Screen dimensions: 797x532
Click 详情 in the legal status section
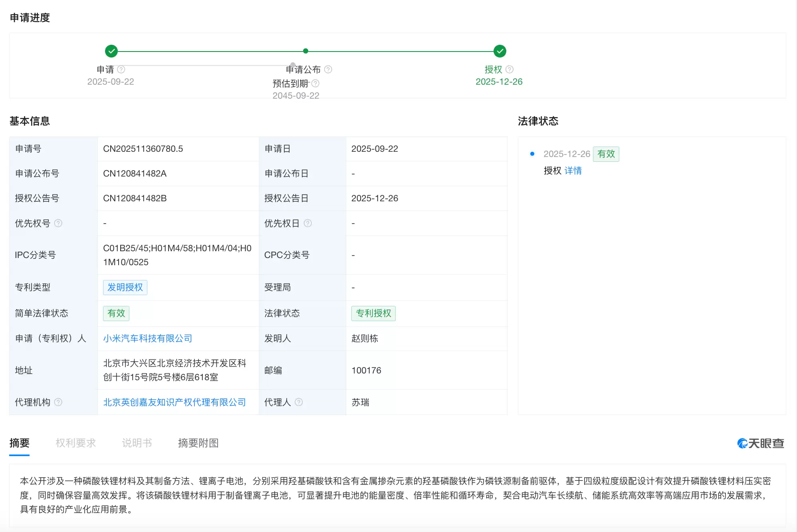[573, 171]
